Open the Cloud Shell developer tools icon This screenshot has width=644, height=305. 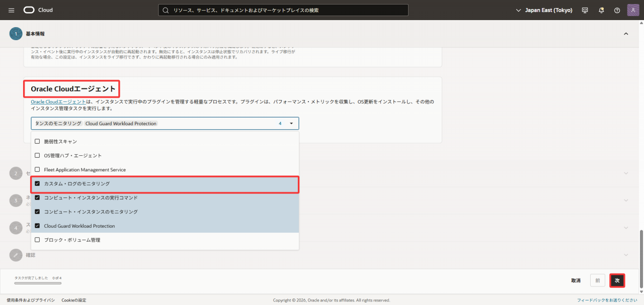click(x=585, y=10)
